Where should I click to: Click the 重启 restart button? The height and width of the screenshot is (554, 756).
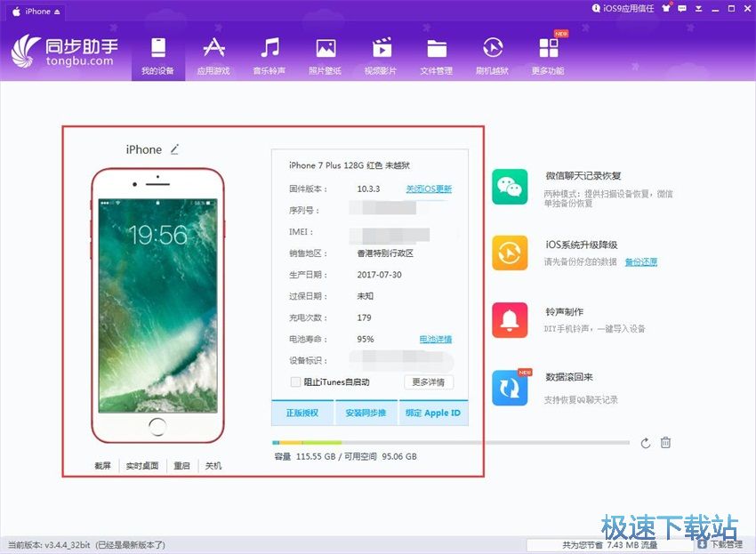[181, 466]
